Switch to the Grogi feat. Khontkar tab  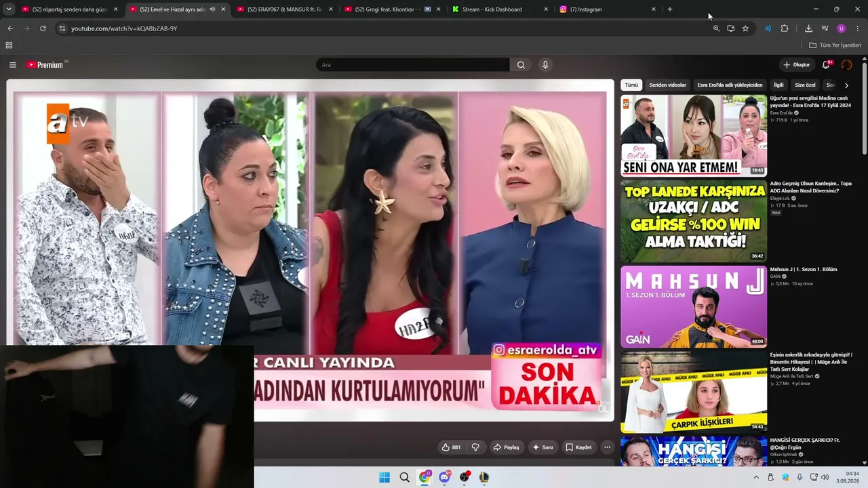(393, 9)
